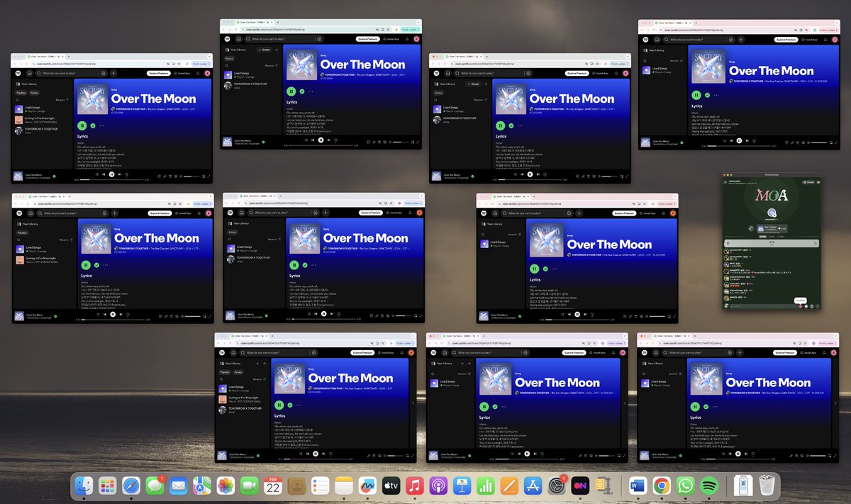Launch Pages from the Dock

(509, 486)
